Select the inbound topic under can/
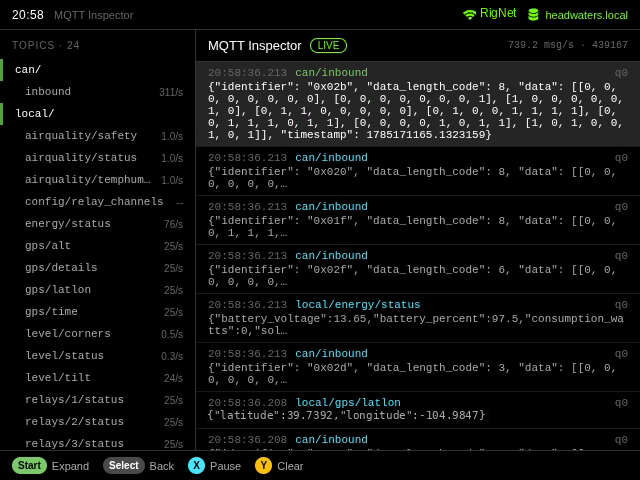Screen dimensions: 640x480 [98, 91]
